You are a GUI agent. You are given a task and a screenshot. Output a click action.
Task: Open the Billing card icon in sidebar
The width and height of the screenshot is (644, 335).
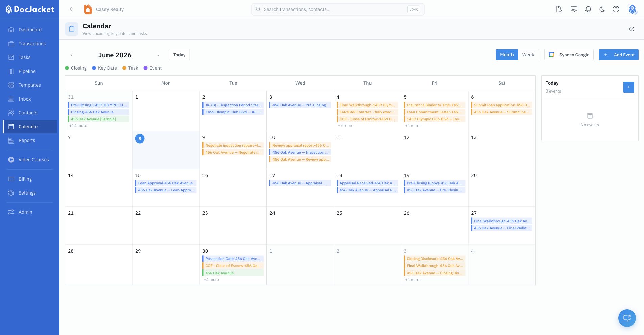click(x=11, y=179)
